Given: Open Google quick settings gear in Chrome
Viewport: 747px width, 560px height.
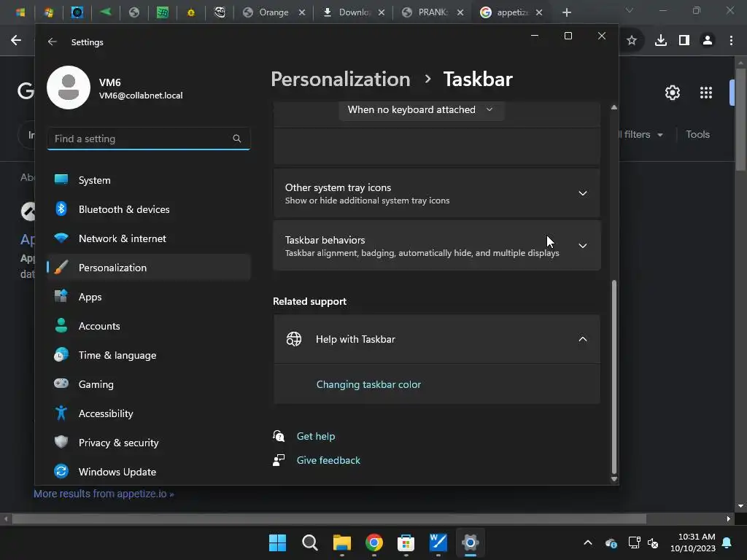Looking at the screenshot, I should pos(672,93).
